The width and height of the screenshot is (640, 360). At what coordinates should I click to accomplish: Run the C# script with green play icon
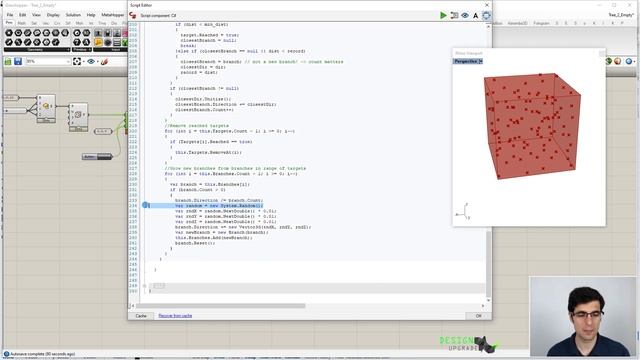pyautogui.click(x=443, y=16)
